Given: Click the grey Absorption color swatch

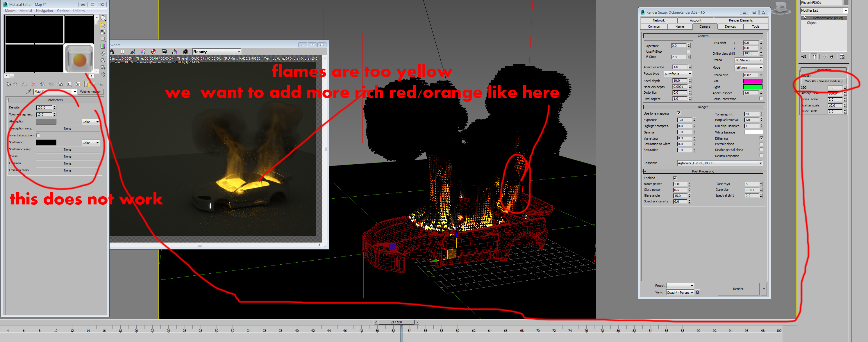Looking at the screenshot, I should point(46,122).
